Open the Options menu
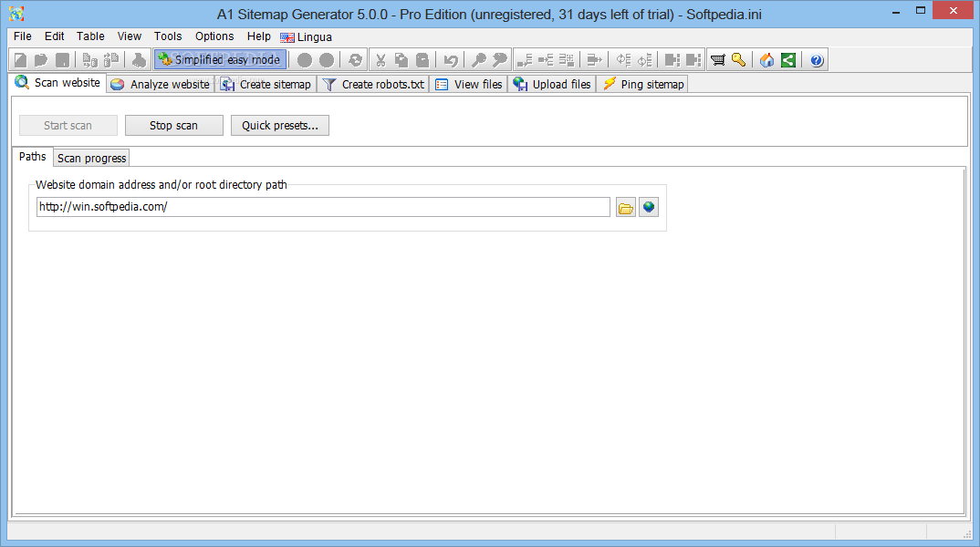Screen dimensions: 980x547 (214, 36)
